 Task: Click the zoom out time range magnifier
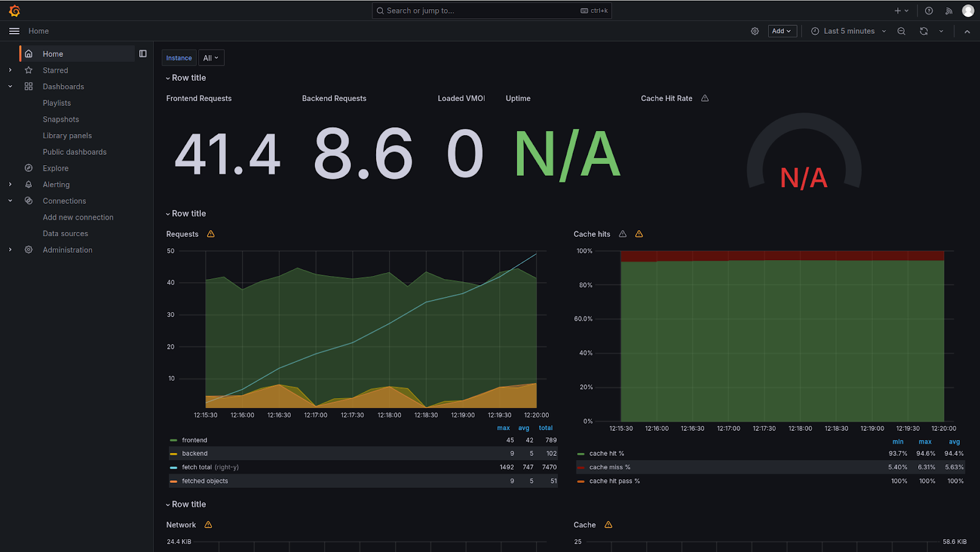coord(901,31)
